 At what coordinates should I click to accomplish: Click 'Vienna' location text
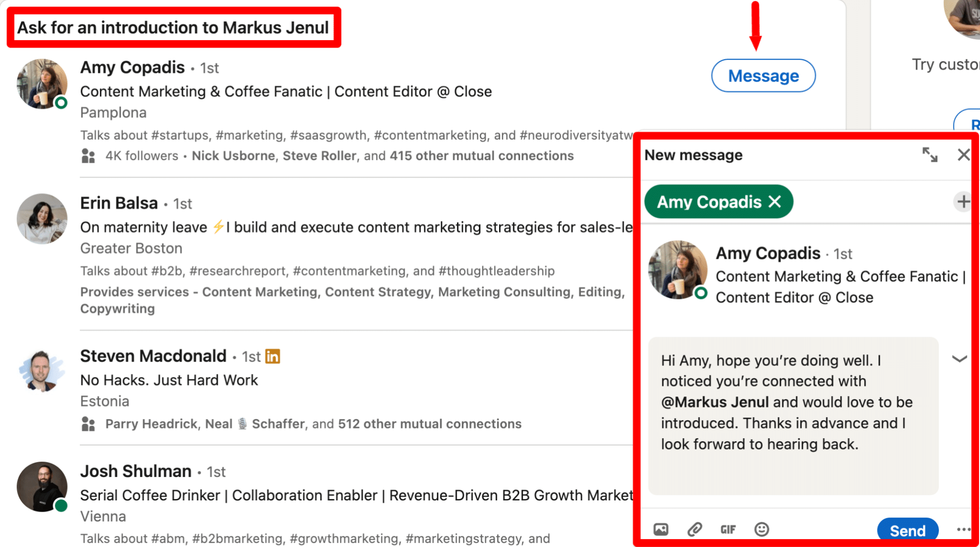(x=103, y=517)
